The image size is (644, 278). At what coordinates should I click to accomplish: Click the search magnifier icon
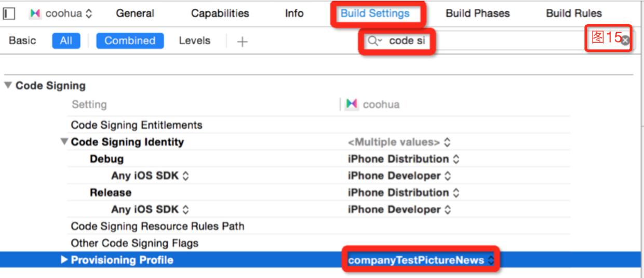point(374,41)
